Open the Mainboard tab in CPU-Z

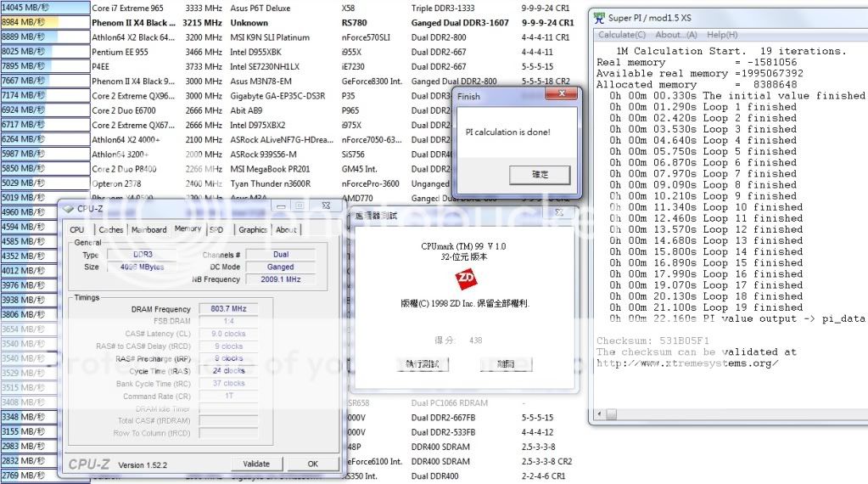click(149, 229)
